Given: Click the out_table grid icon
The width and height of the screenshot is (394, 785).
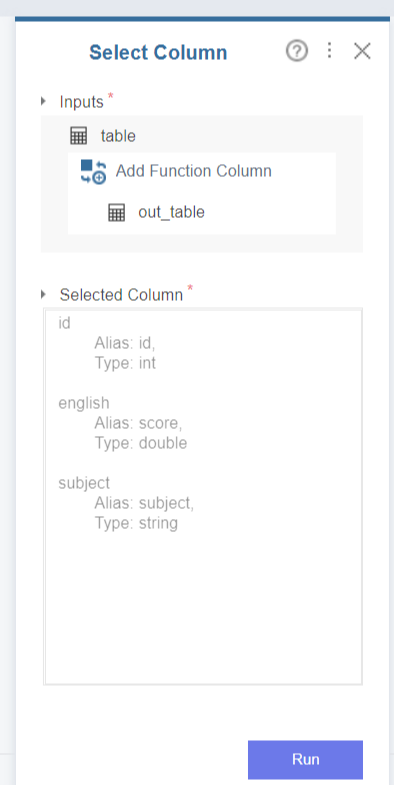Looking at the screenshot, I should pos(116,213).
